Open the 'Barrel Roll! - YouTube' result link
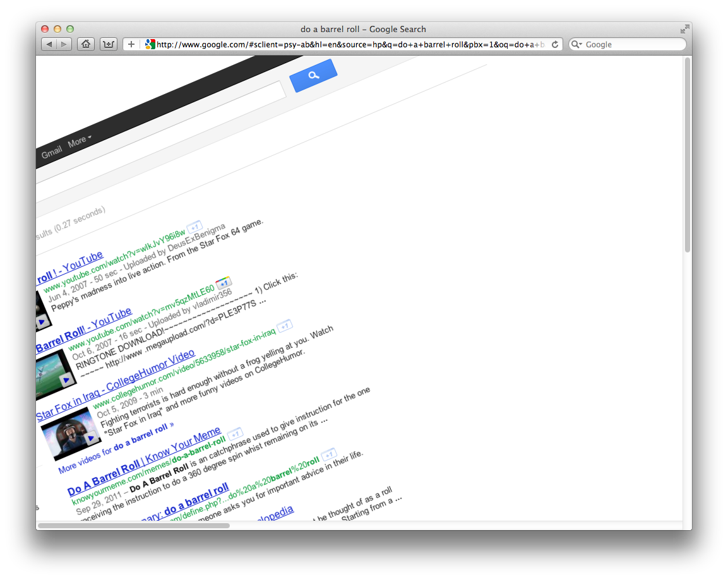Viewport: 728px width, 580px height. 83,330
